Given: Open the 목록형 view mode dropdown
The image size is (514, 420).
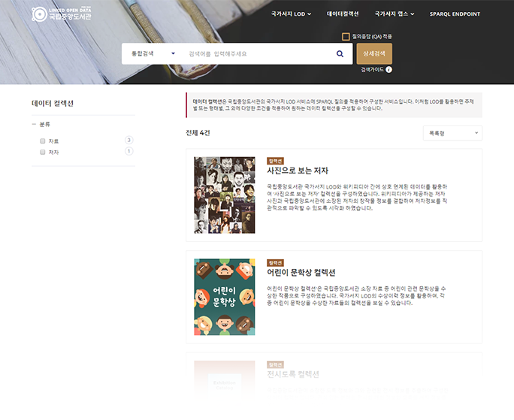Looking at the screenshot, I should [452, 133].
